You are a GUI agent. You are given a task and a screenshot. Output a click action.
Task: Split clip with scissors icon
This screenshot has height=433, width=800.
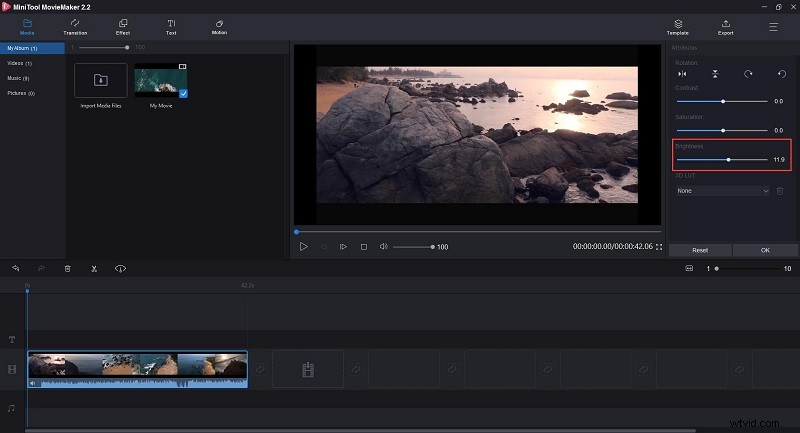coord(94,268)
